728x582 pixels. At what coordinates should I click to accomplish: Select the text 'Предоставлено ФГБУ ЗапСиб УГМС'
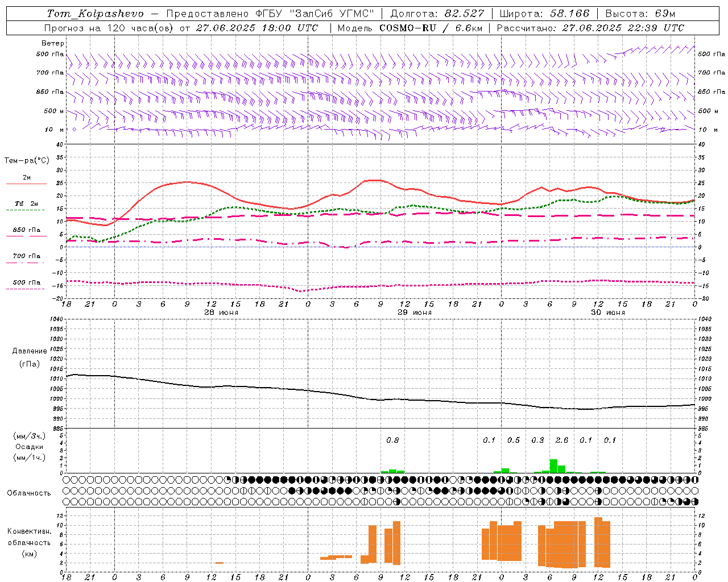[x=270, y=14]
